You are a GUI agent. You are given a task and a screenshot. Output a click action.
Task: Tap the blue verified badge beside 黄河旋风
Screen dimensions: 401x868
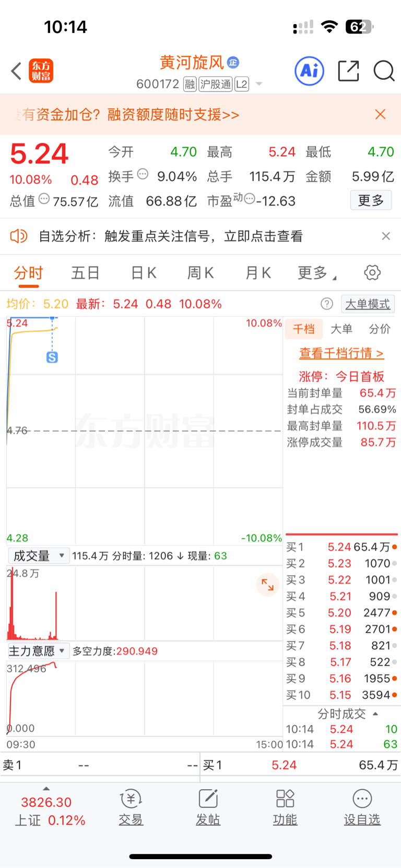tap(233, 63)
